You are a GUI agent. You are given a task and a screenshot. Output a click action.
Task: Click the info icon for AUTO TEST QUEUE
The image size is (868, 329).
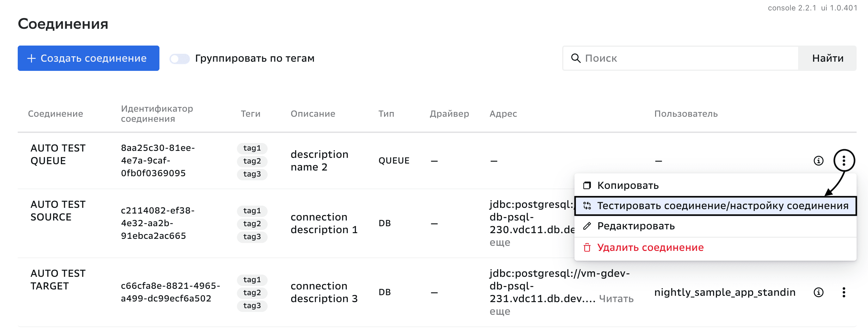[x=818, y=161]
